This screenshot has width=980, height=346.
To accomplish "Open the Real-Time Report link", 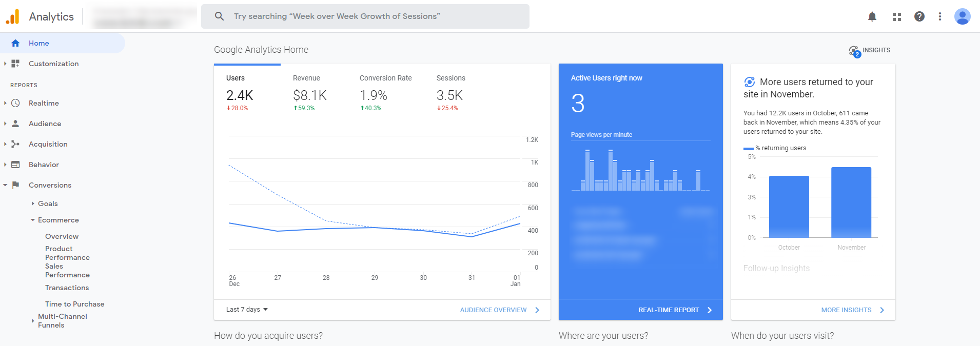I will tap(669, 310).
